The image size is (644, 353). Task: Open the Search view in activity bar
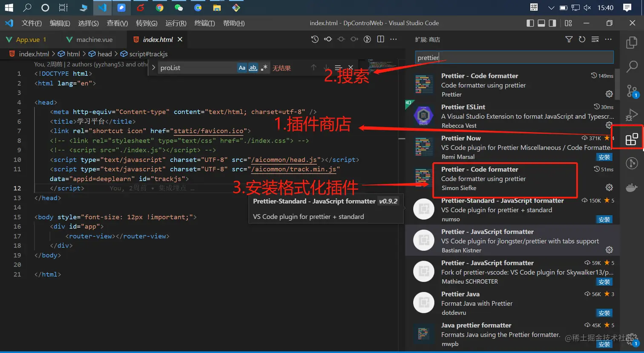tap(632, 66)
